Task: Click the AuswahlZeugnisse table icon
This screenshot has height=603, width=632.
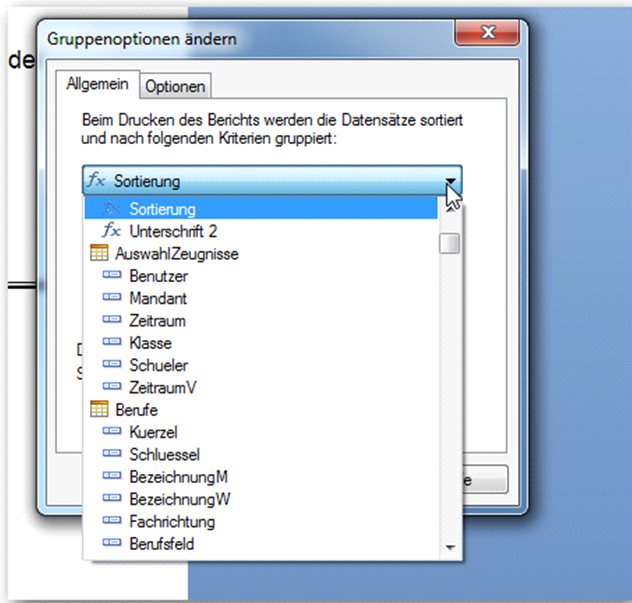Action: tap(99, 253)
